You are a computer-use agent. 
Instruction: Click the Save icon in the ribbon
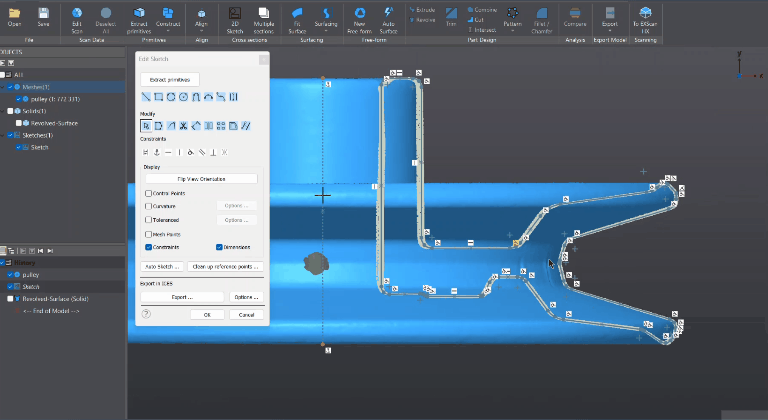pyautogui.click(x=43, y=15)
